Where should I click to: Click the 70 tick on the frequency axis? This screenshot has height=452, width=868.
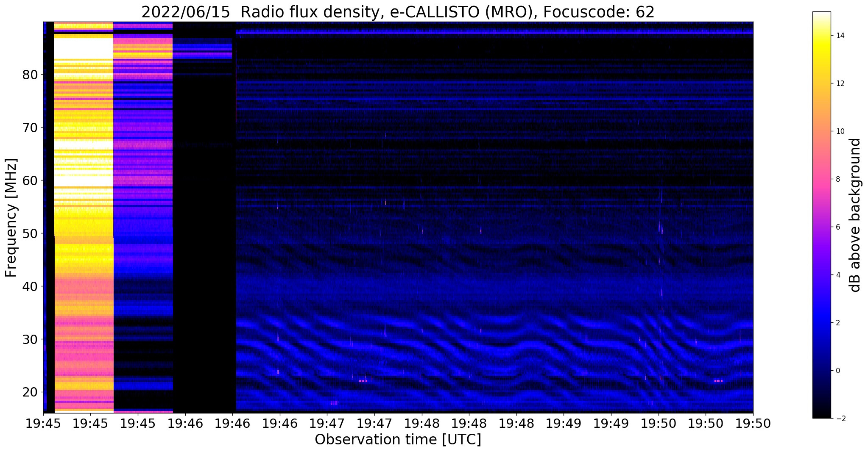(x=31, y=128)
